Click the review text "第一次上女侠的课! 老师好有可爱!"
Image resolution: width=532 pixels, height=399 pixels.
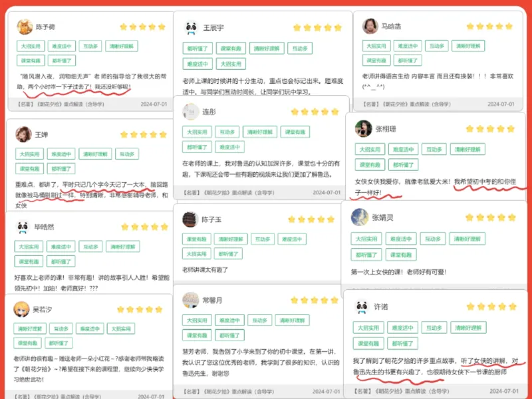pyautogui.click(x=398, y=272)
